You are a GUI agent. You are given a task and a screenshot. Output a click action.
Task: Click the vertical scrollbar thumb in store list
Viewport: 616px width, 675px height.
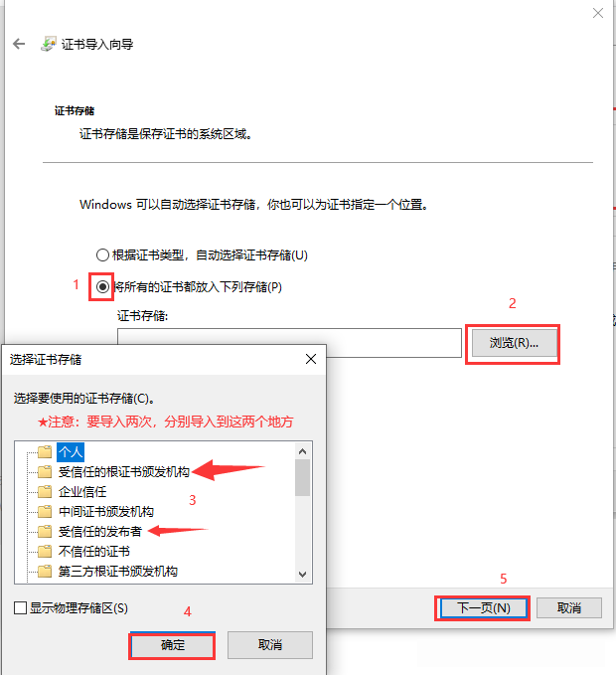point(302,478)
